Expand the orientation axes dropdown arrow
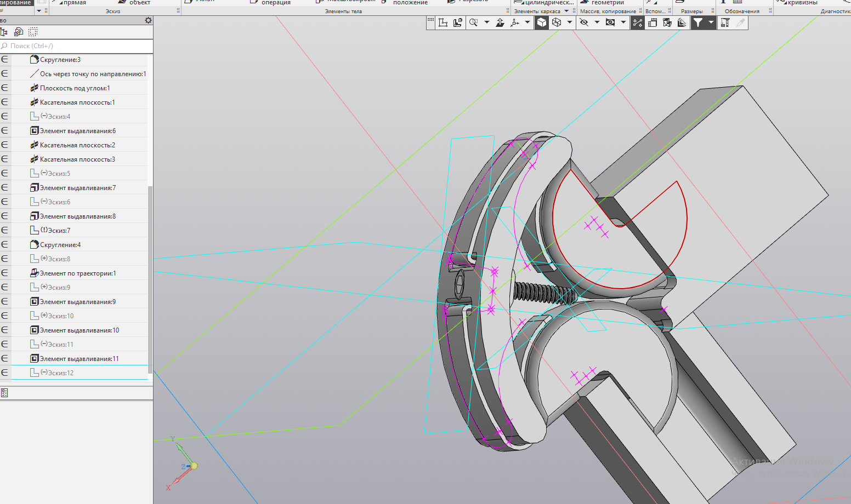851x504 pixels. click(527, 22)
